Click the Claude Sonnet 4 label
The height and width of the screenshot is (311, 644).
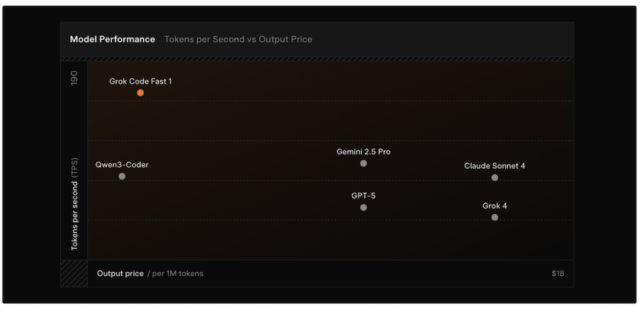[x=495, y=166]
